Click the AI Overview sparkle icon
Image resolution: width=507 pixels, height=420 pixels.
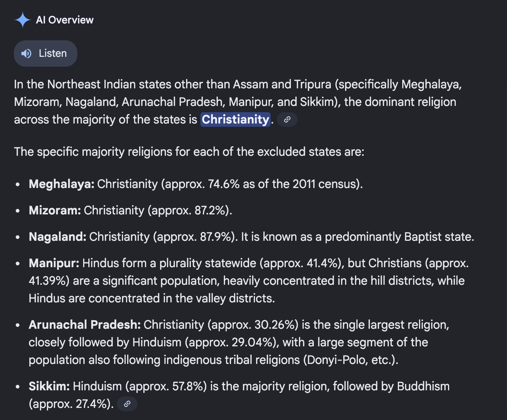click(x=22, y=20)
